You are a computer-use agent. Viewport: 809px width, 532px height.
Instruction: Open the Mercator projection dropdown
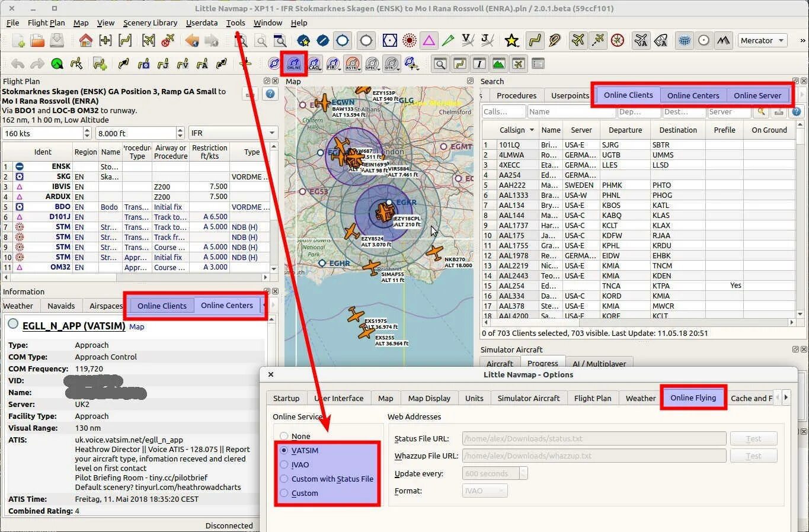[763, 41]
